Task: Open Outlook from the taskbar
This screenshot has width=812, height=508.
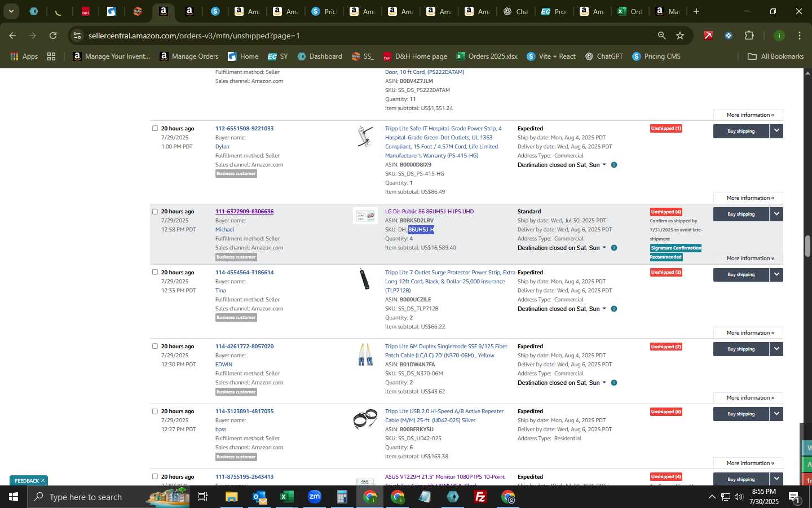Action: (259, 497)
